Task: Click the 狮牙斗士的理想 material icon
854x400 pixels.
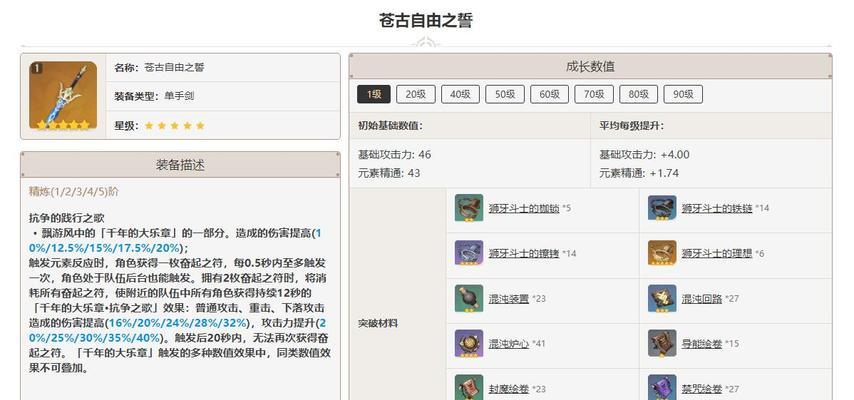Action: click(x=662, y=253)
